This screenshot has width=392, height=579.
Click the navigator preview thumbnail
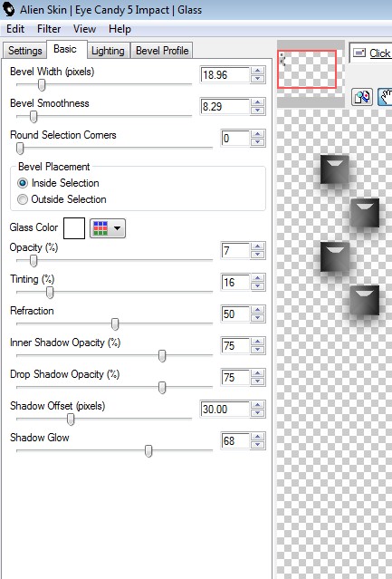[307, 69]
